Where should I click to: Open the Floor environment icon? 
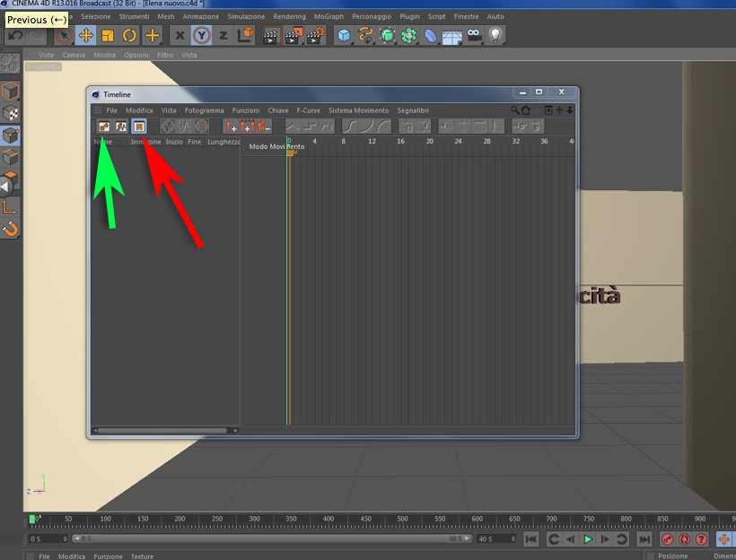point(452,36)
